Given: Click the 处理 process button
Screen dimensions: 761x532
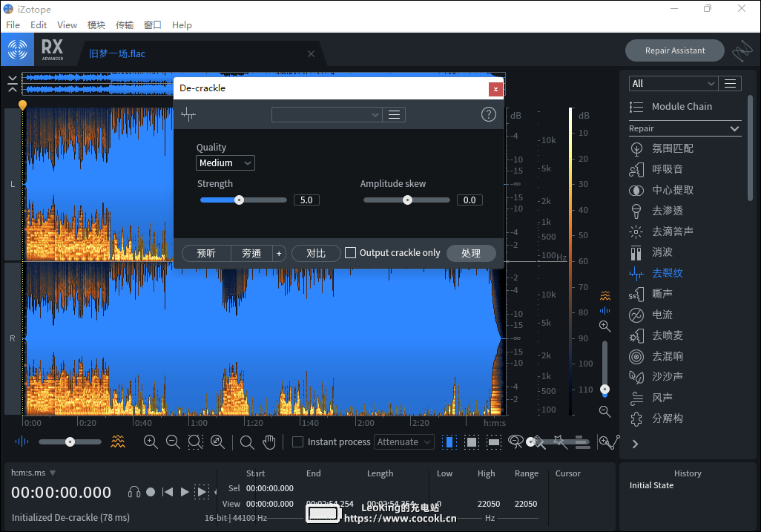Looking at the screenshot, I should point(471,253).
